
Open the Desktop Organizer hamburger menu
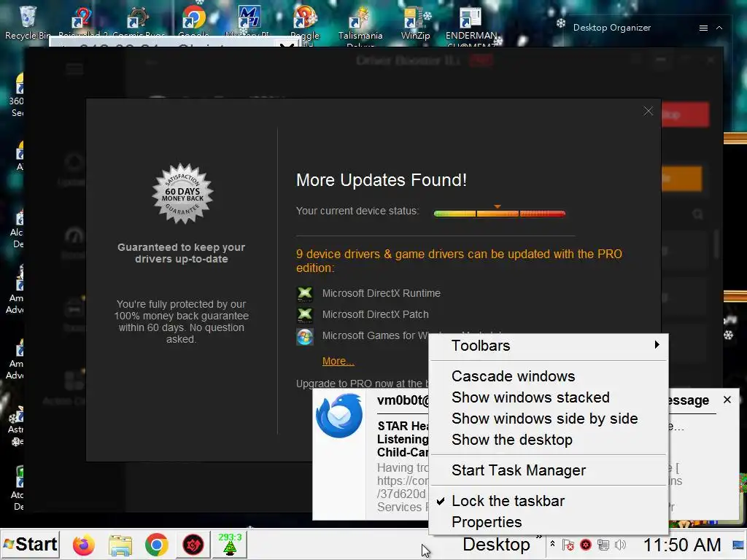tap(703, 28)
